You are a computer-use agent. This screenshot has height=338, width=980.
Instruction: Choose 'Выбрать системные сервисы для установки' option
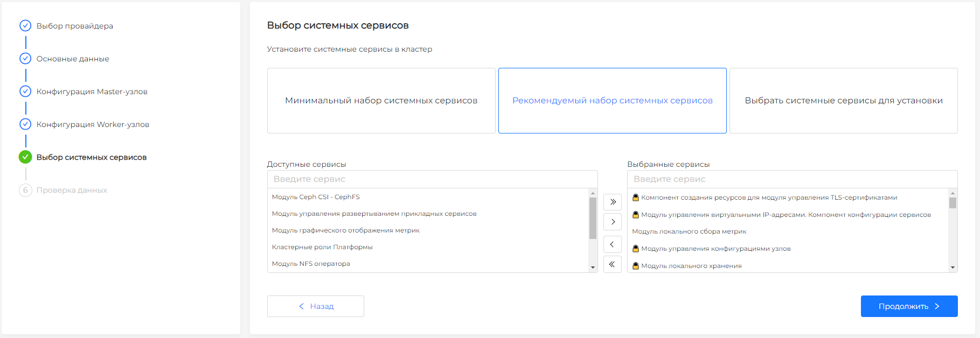click(843, 101)
